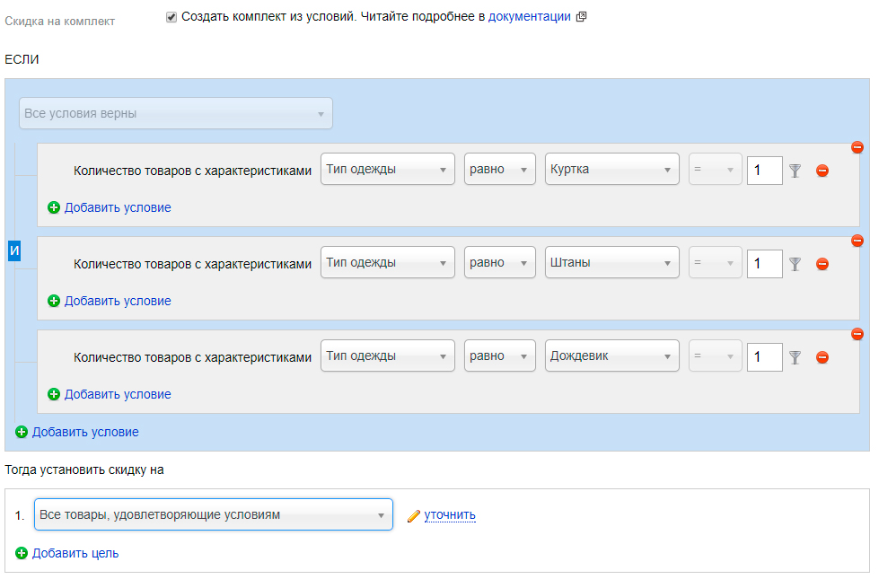Viewport: 879px width, 588px height.
Task: Remove the Дождевик condition with inline red minus
Action: click(822, 357)
